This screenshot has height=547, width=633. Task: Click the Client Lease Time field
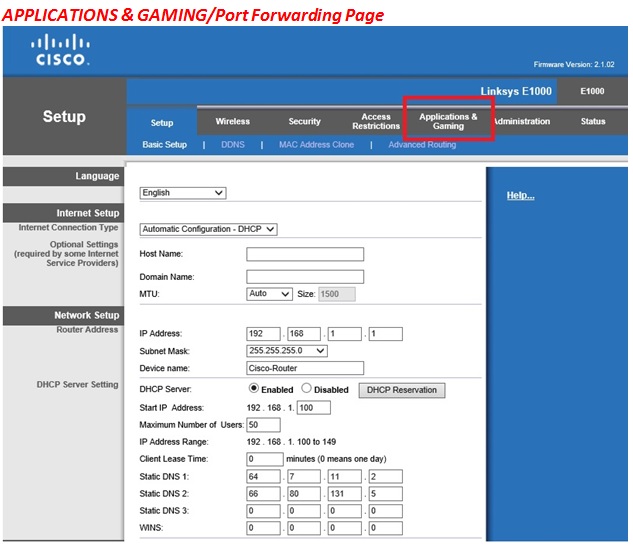[265, 459]
